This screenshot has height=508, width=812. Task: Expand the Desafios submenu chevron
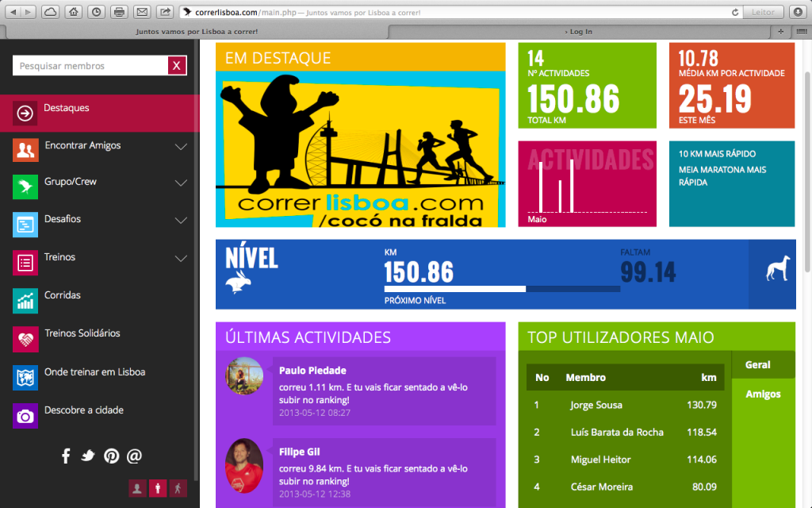click(x=181, y=221)
